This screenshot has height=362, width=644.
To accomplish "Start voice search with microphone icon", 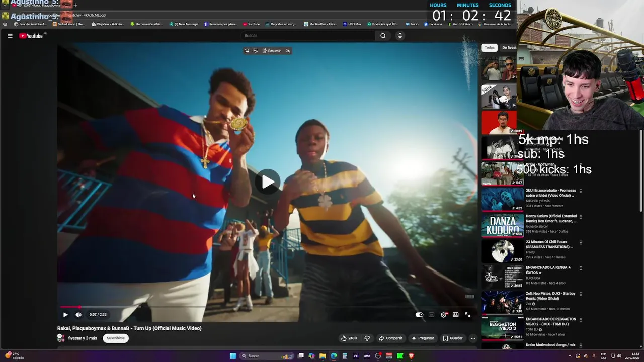I will click(x=400, y=36).
